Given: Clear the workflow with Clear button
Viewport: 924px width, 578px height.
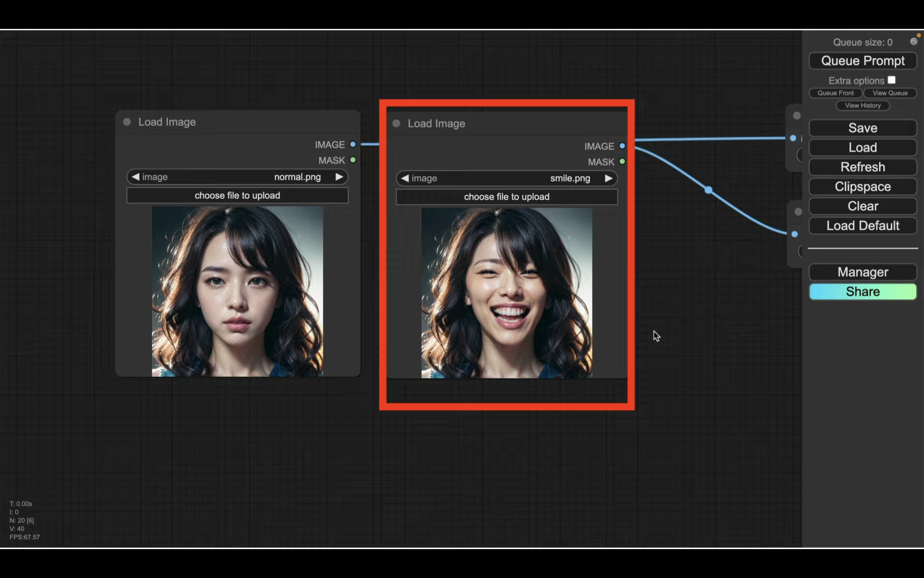Looking at the screenshot, I should 862,206.
